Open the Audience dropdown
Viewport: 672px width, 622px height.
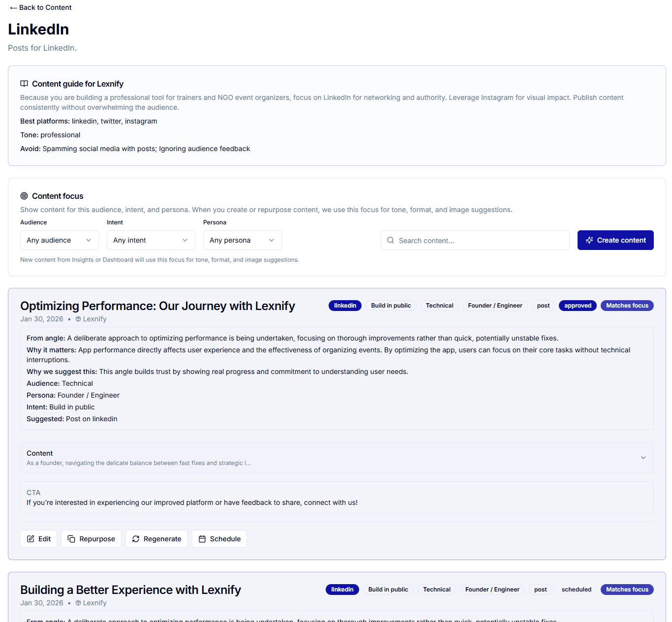(59, 240)
